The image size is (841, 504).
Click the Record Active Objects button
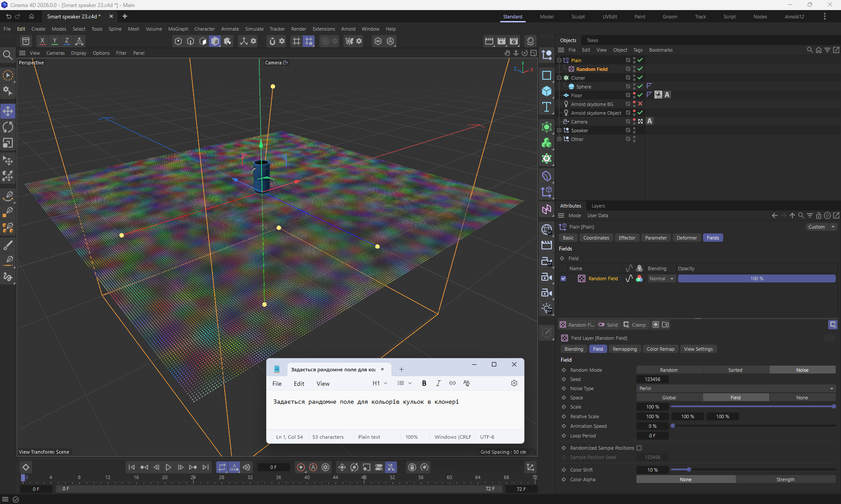coord(301,467)
